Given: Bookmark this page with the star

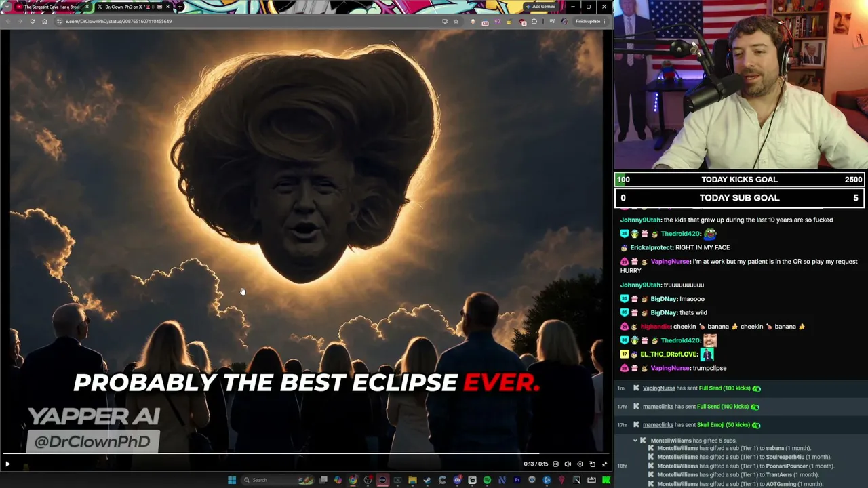Looking at the screenshot, I should (x=456, y=22).
